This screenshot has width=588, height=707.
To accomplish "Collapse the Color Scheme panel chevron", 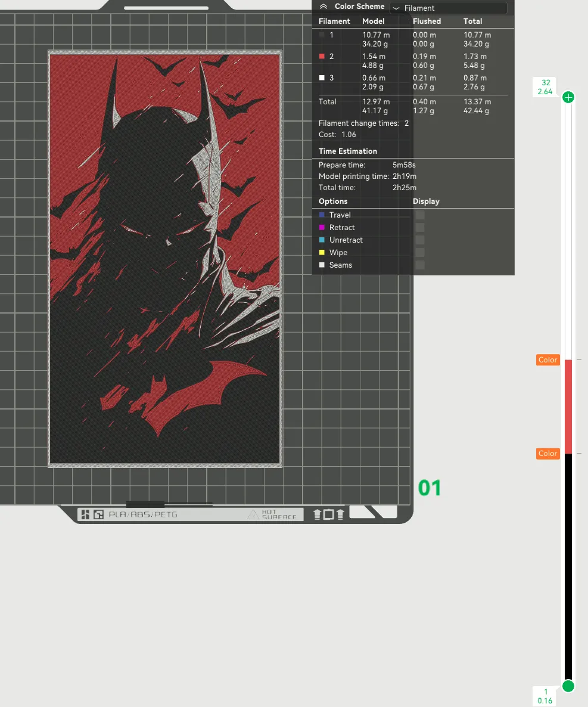I will 323,7.
